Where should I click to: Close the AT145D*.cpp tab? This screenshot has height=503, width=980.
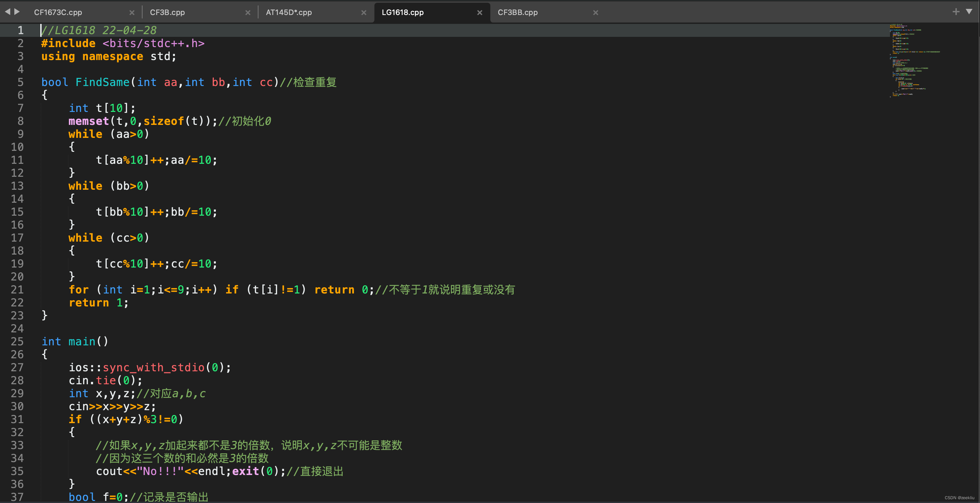(x=364, y=13)
